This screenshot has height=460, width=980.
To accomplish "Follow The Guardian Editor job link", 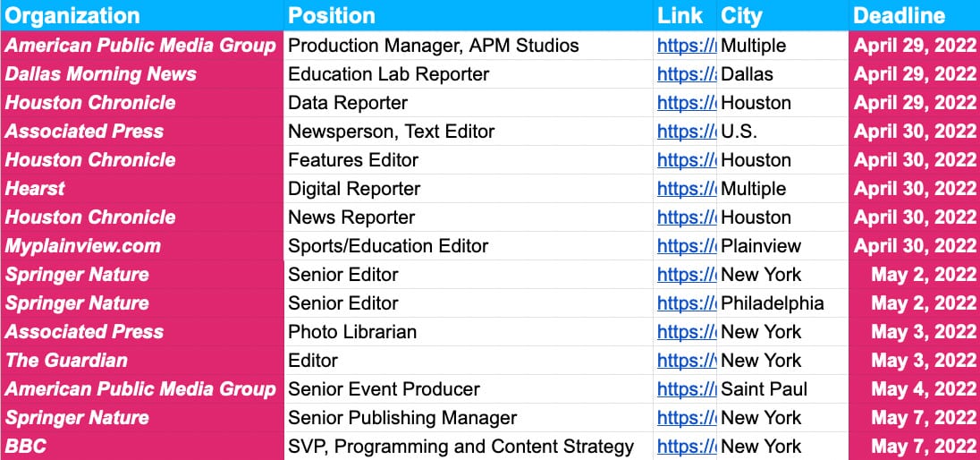I will [x=686, y=361].
